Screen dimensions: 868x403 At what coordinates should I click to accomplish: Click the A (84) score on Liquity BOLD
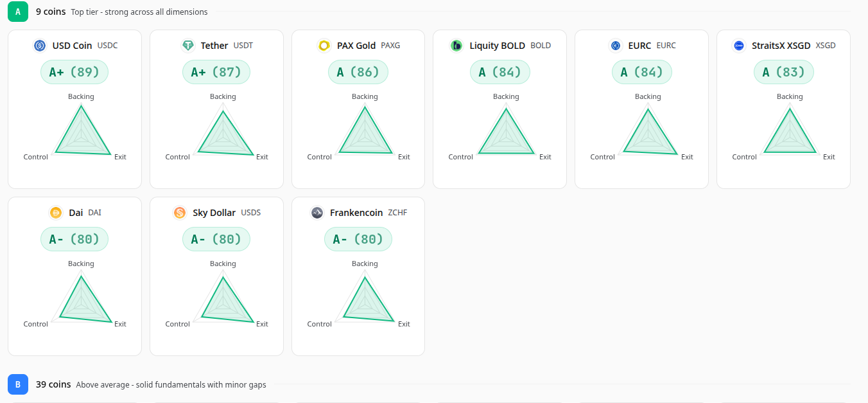[x=500, y=72]
